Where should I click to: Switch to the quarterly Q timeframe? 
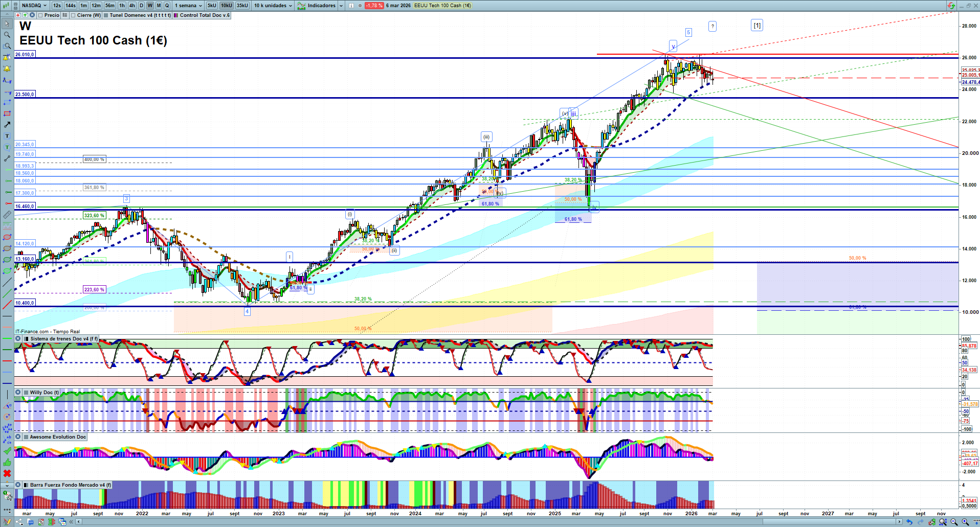click(x=167, y=6)
